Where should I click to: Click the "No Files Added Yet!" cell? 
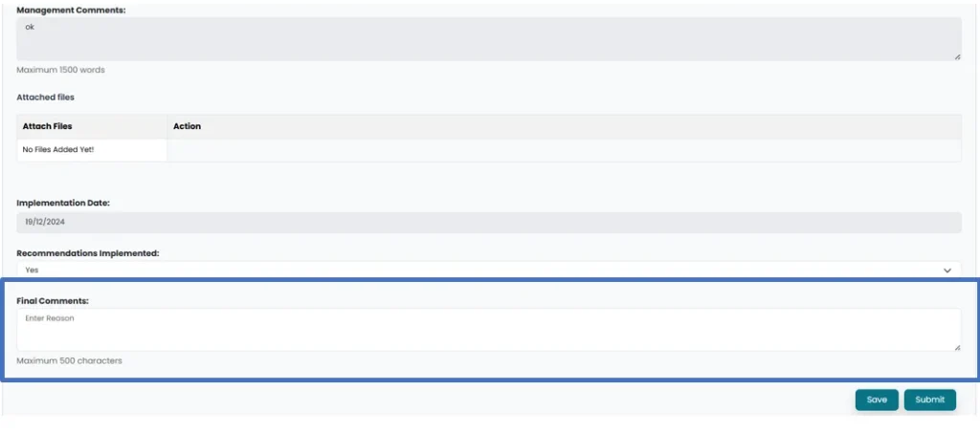click(x=58, y=149)
